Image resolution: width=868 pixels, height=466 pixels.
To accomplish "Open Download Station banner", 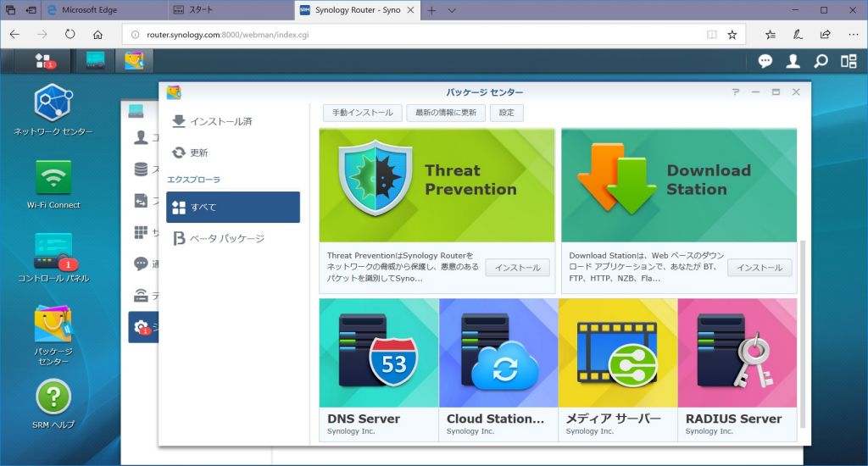I will [x=679, y=186].
